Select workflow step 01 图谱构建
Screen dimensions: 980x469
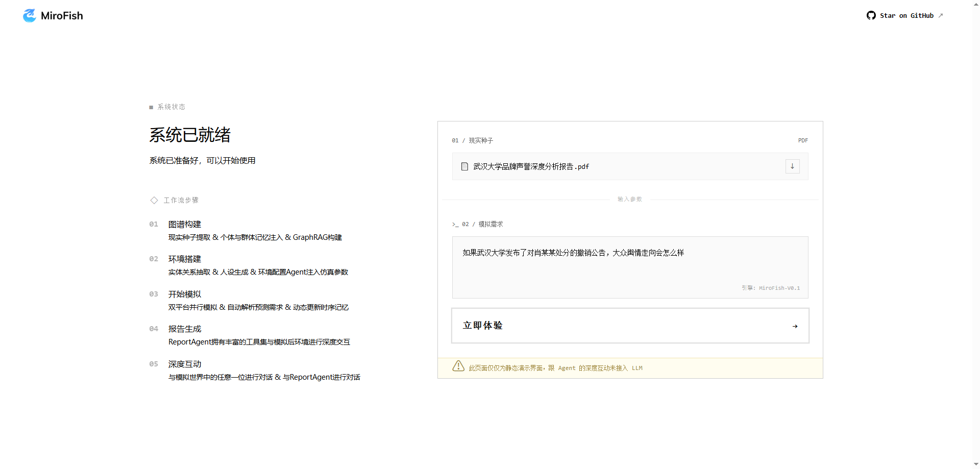185,225
